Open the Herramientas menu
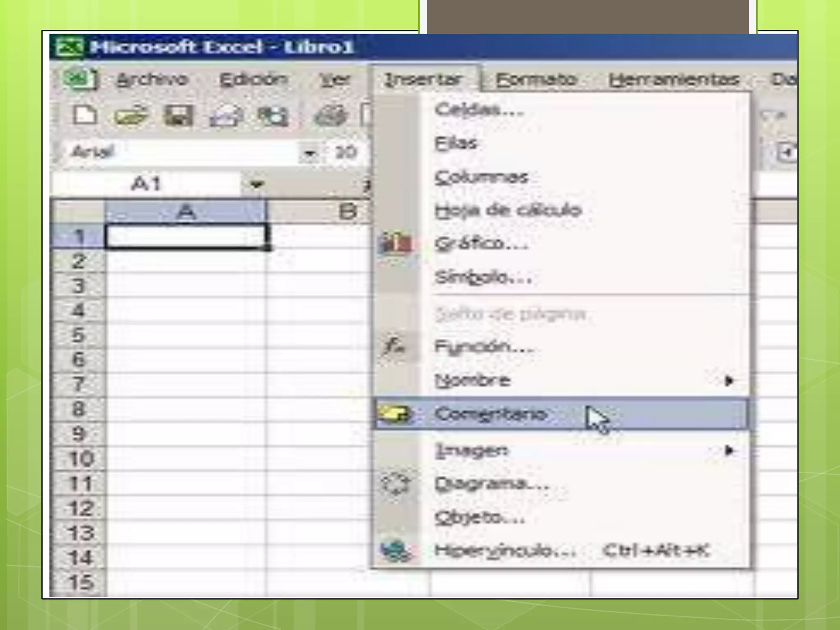The width and height of the screenshot is (840, 630). (673, 79)
